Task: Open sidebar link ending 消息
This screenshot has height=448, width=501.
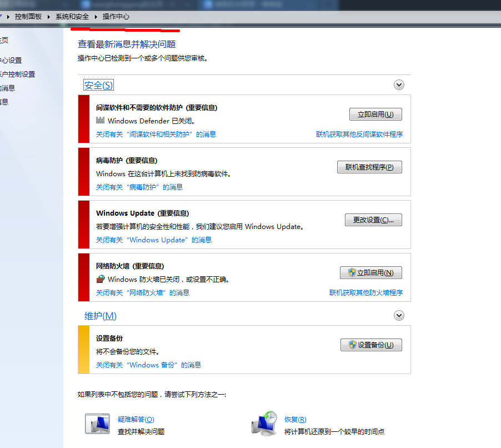Action: (8, 88)
